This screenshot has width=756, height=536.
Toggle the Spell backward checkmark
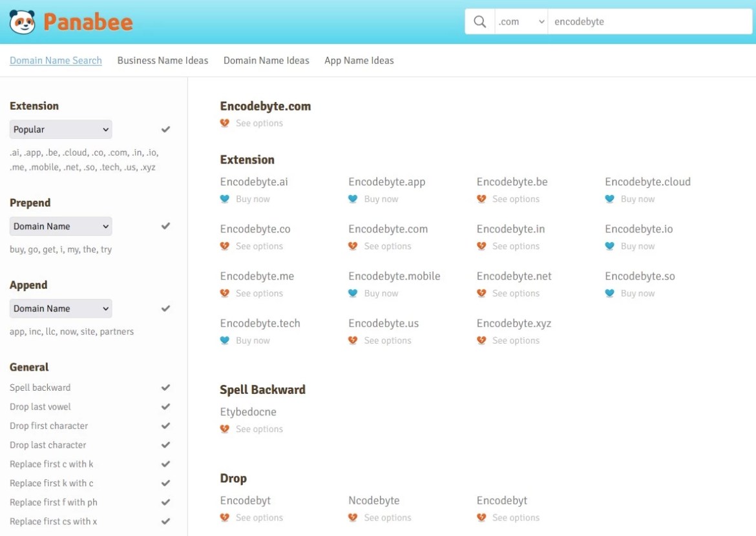tap(165, 387)
